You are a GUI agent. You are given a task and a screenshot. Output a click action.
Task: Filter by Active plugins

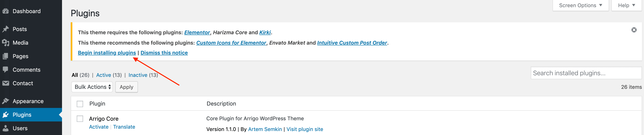(x=104, y=75)
